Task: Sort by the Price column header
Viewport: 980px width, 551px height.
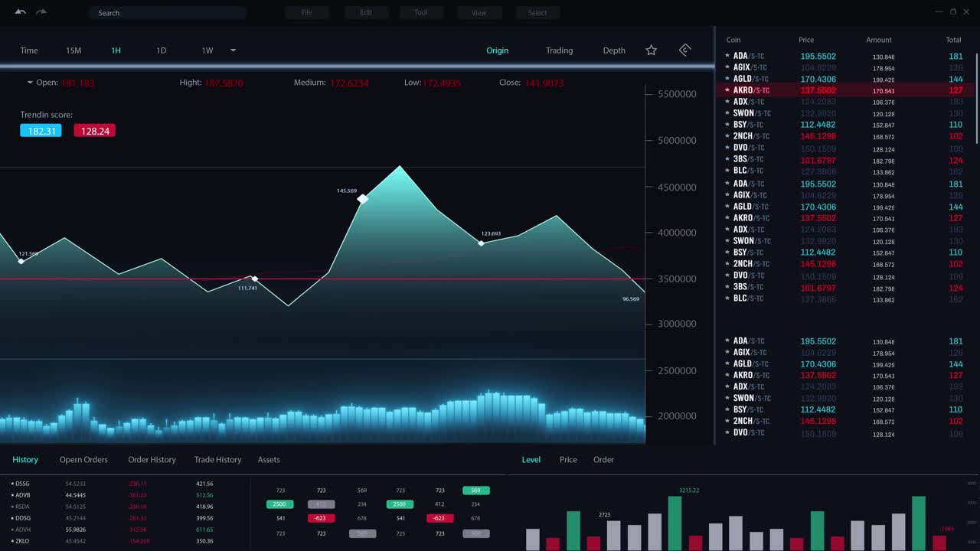Action: click(806, 40)
